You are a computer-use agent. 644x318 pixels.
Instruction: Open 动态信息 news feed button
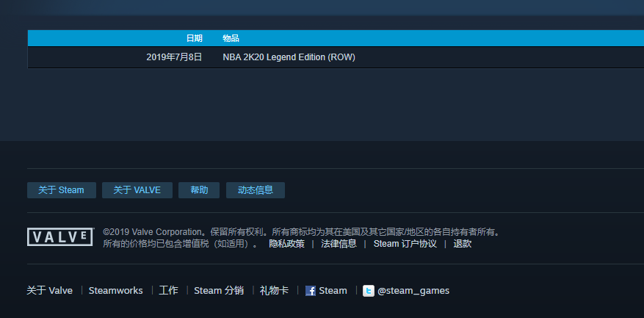point(255,190)
